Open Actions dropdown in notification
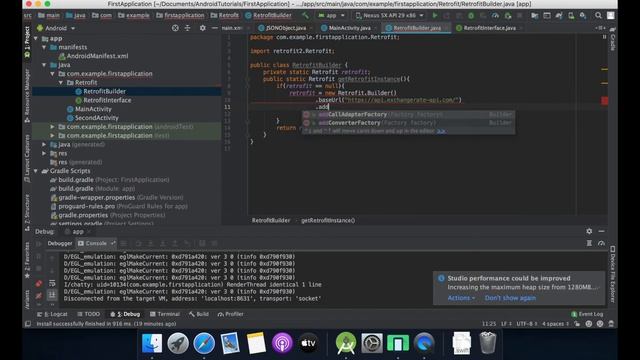640x360 pixels. (x=461, y=298)
